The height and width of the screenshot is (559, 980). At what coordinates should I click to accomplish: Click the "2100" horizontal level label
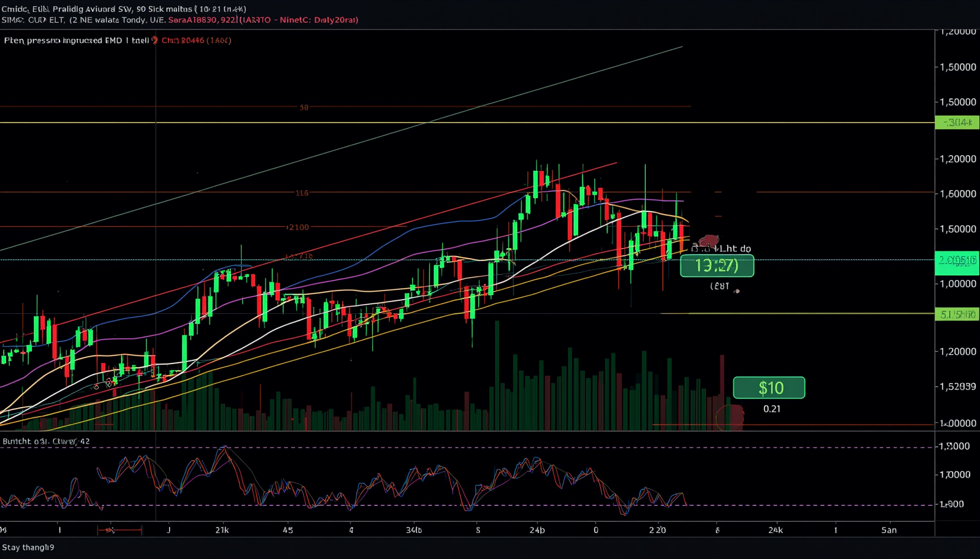coord(298,227)
